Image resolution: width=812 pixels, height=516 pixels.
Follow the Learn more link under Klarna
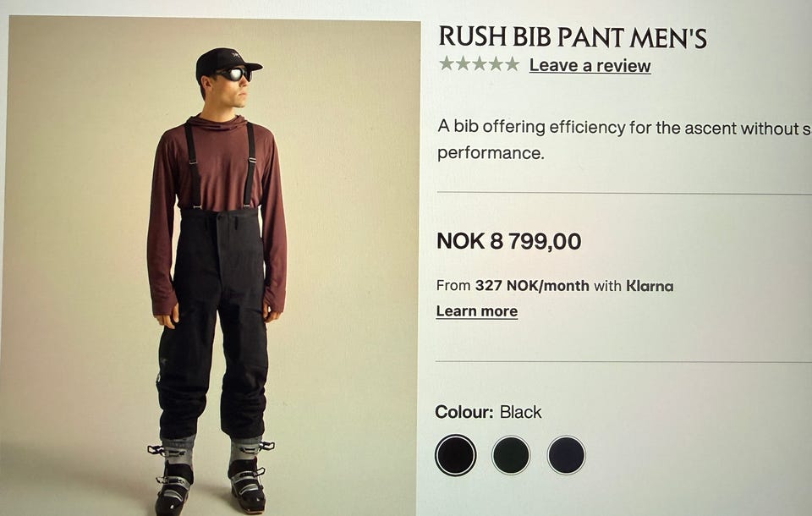tap(477, 310)
